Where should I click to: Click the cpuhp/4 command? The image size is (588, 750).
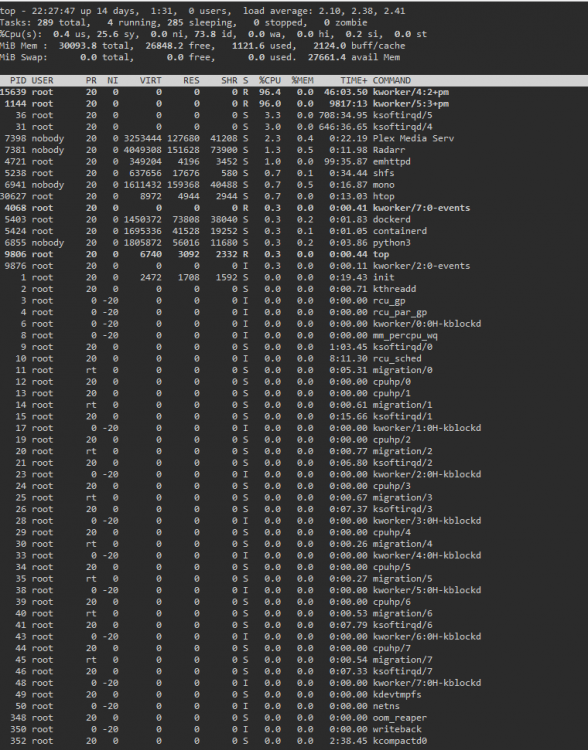coord(392,532)
